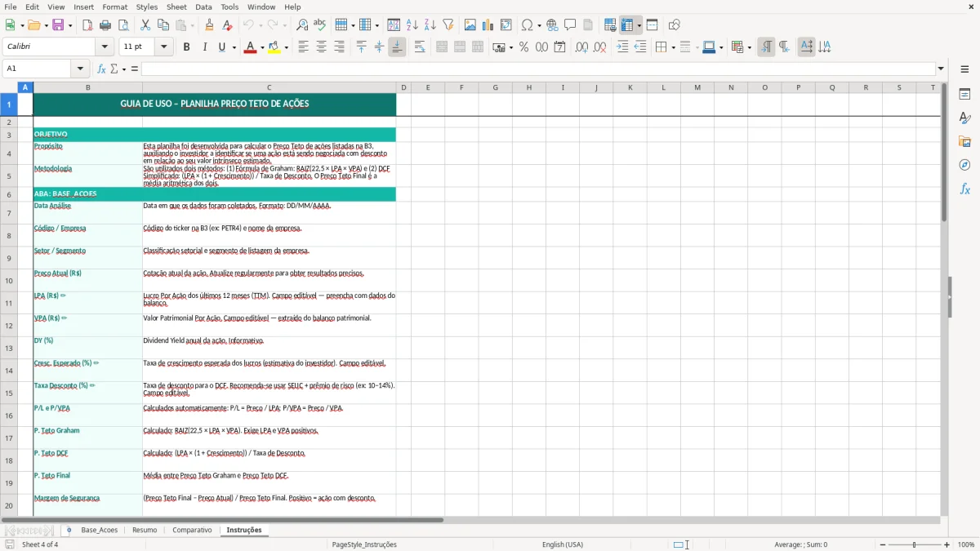This screenshot has height=551, width=980.
Task: Click zoom in plus button
Action: click(x=947, y=544)
